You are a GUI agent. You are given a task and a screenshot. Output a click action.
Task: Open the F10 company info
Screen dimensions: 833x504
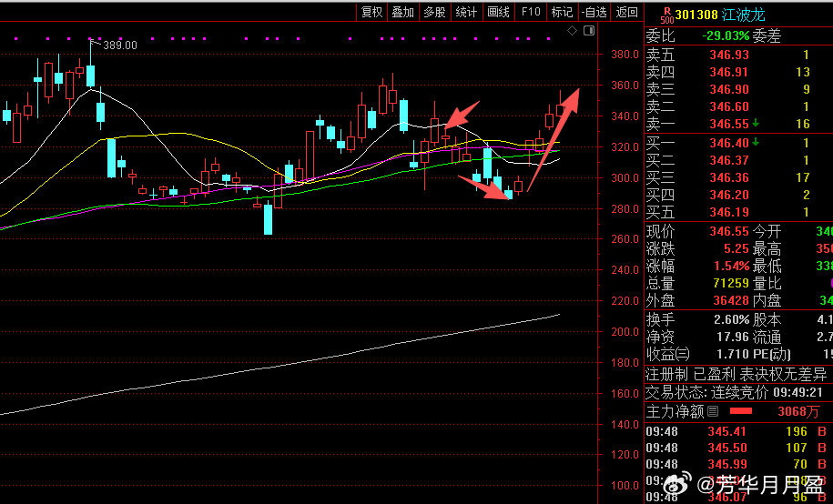tap(531, 12)
